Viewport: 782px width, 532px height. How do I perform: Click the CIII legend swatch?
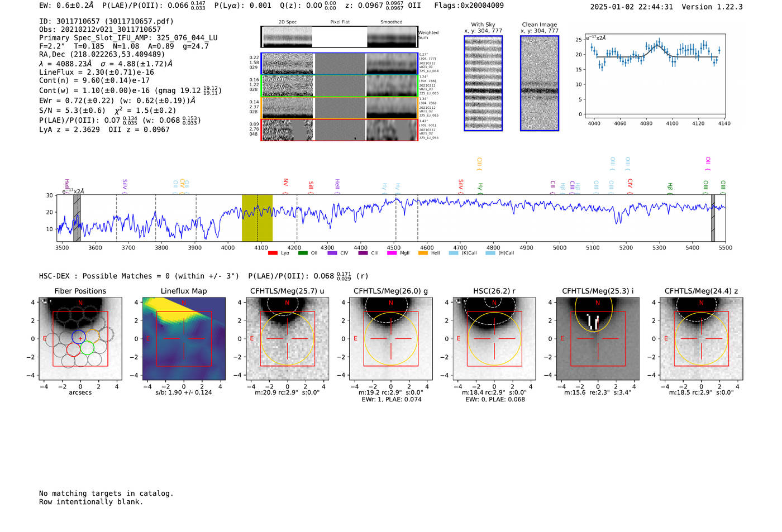coord(363,253)
